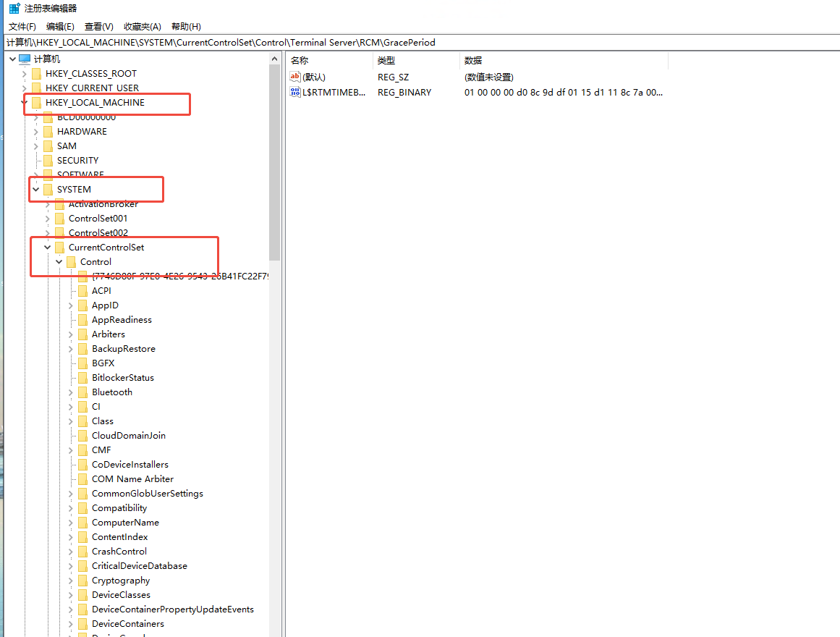Expand the Cryptography key

[x=70, y=580]
